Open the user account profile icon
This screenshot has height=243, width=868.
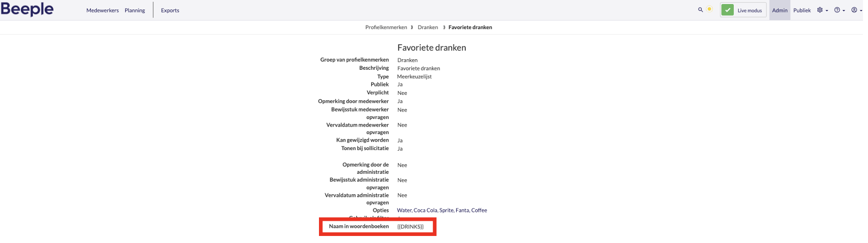pyautogui.click(x=854, y=10)
